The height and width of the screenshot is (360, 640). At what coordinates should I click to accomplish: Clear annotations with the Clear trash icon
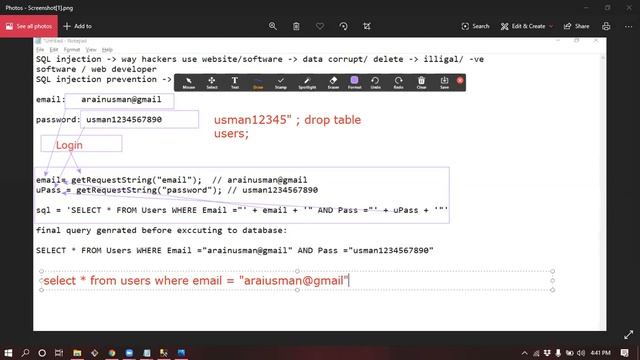(x=421, y=82)
